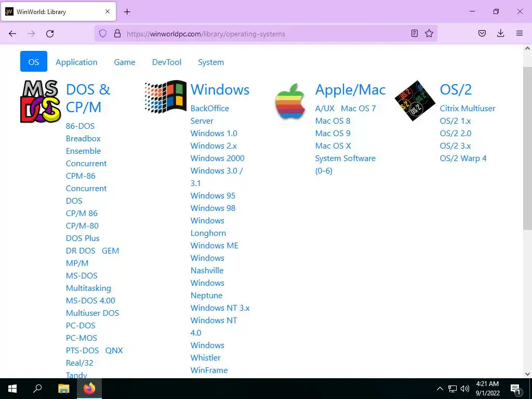The image size is (532, 399).
Task: Open the Citrix Multiuser link
Action: pyautogui.click(x=467, y=109)
